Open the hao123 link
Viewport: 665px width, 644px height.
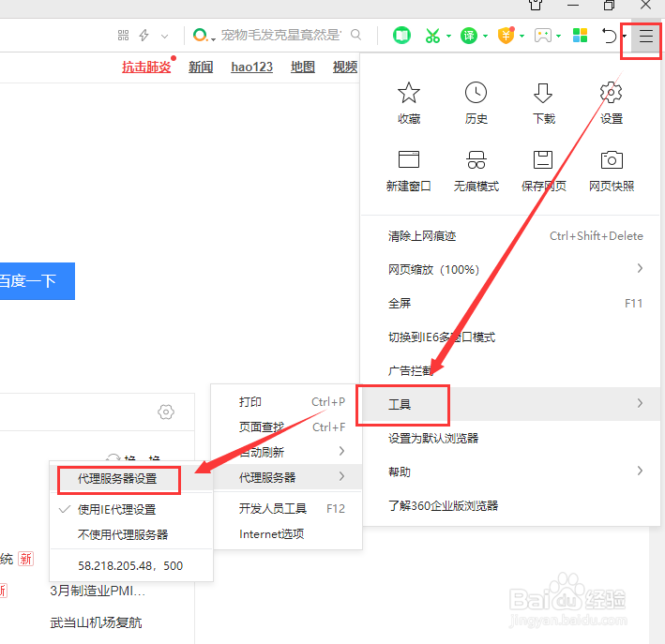pyautogui.click(x=252, y=67)
